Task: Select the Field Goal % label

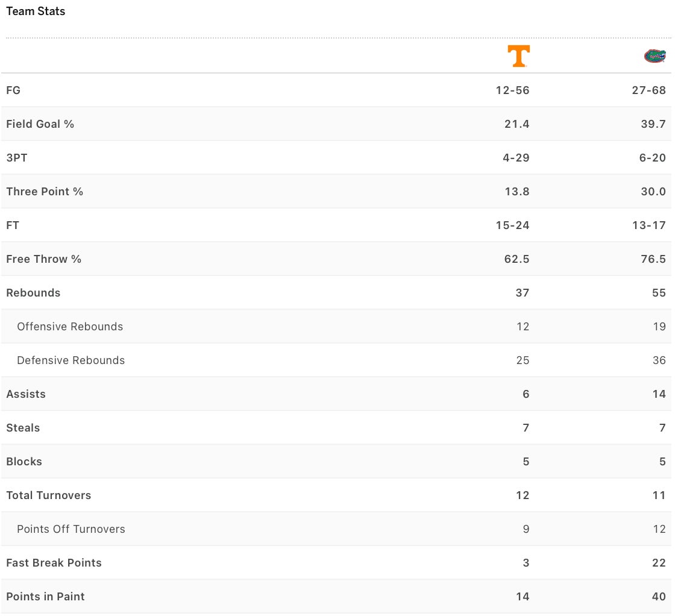Action: [x=40, y=124]
